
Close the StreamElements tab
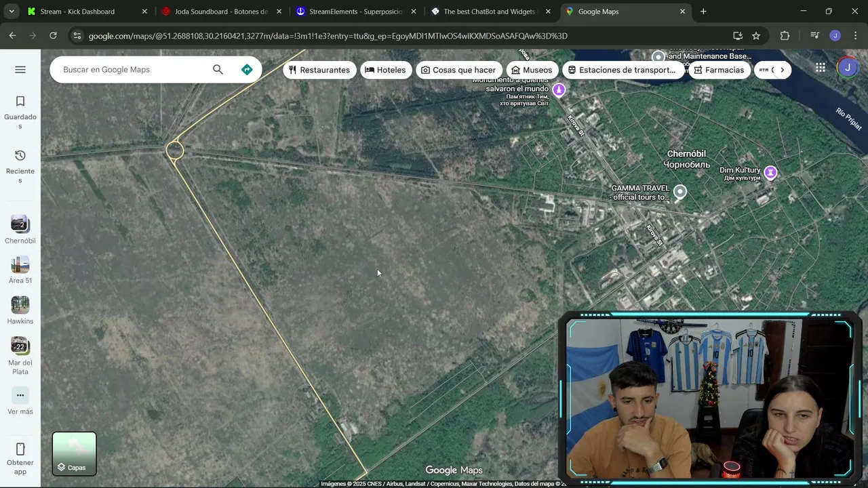point(414,12)
